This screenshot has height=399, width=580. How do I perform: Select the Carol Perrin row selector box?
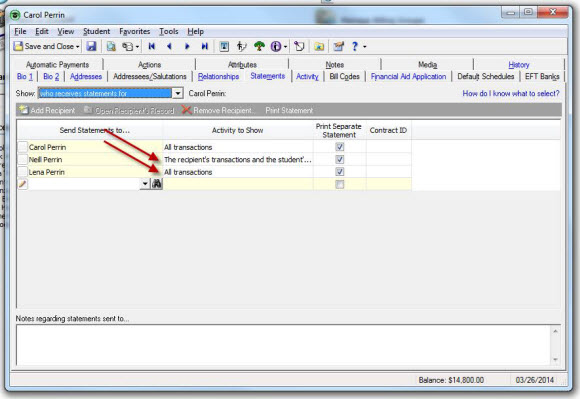click(23, 147)
